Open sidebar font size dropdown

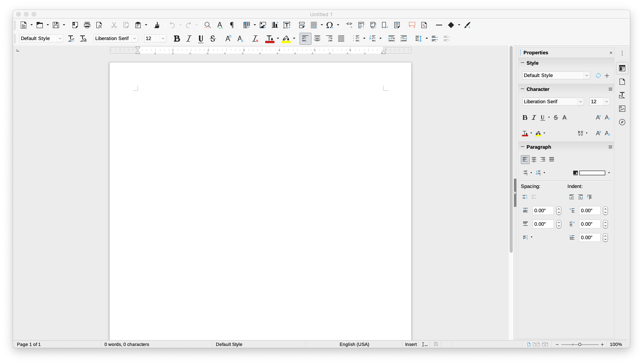[x=607, y=102]
